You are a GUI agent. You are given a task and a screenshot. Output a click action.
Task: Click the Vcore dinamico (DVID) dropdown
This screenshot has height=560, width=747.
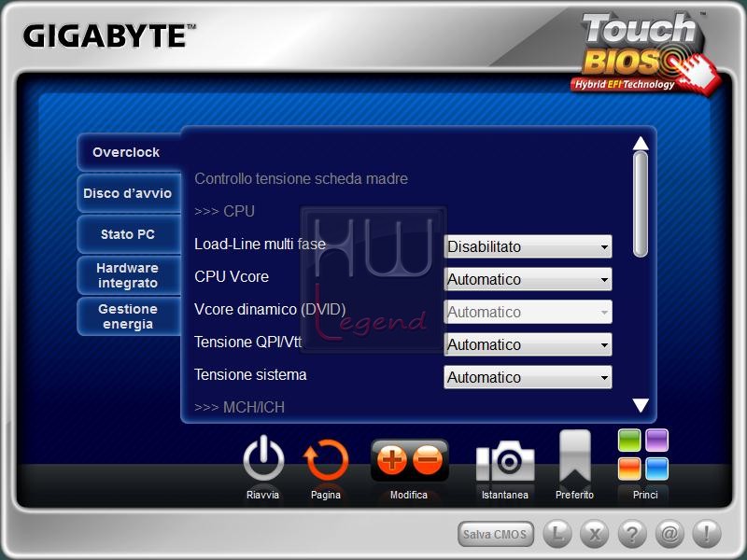point(528,312)
